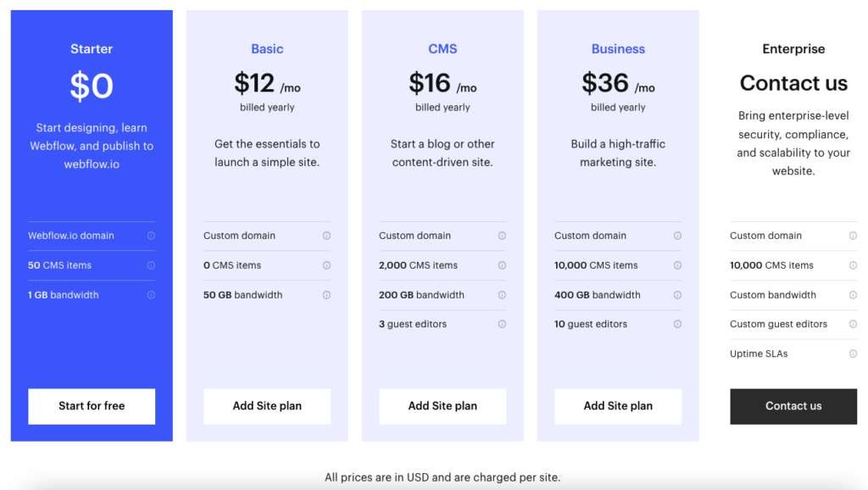Show info for Business plan Custom domain
This screenshot has width=868, height=490.
click(x=677, y=236)
